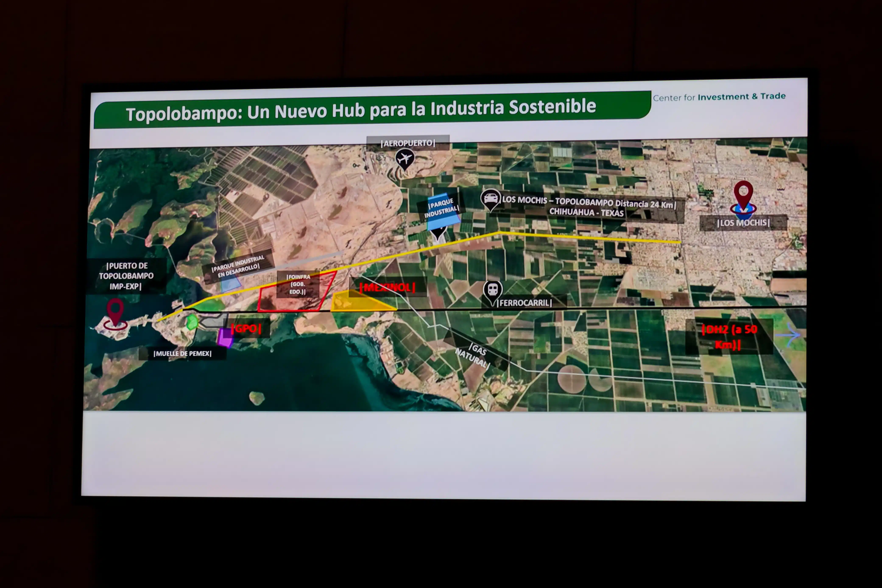Screen dimensions: 882x588
Task: Click the Topolobampo slide title banner
Action: pyautogui.click(x=372, y=110)
